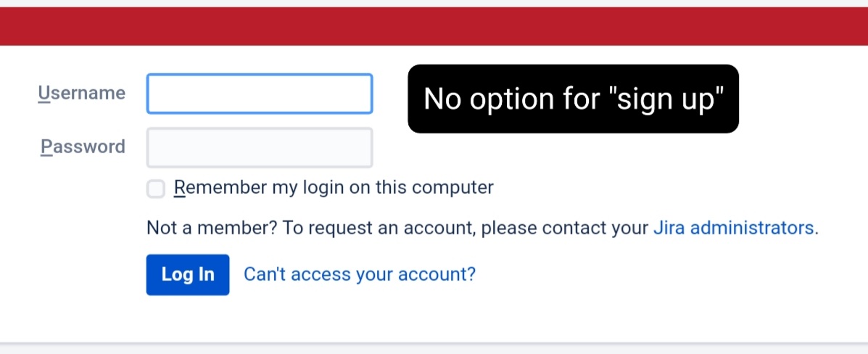Open the Can't access your account link
868x354 pixels.
[360, 274]
